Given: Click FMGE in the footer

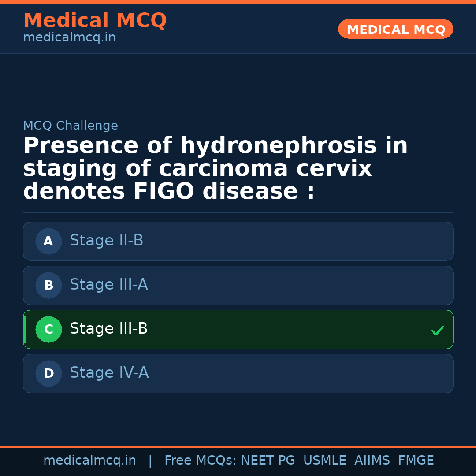Looking at the screenshot, I should tap(416, 461).
